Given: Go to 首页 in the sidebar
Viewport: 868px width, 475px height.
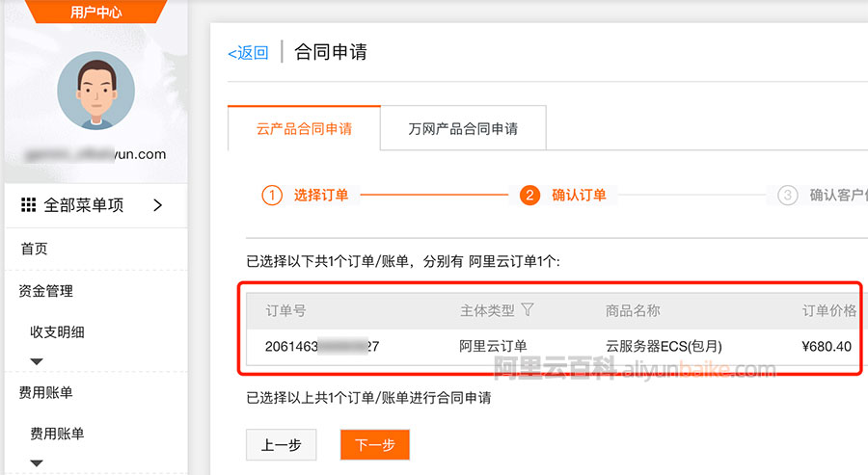Looking at the screenshot, I should pos(35,249).
